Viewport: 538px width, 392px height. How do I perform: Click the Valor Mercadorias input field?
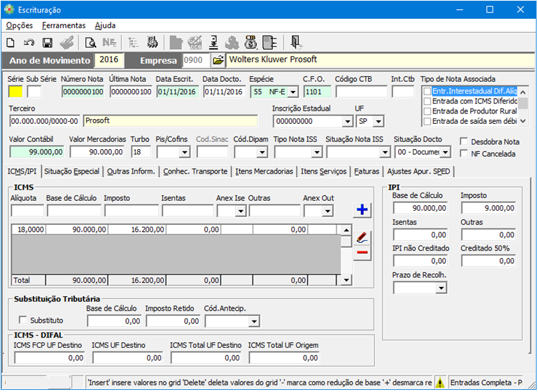click(x=98, y=152)
